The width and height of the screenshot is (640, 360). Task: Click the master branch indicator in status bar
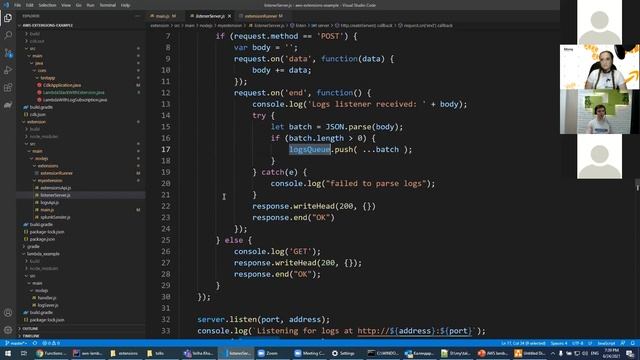(16, 343)
